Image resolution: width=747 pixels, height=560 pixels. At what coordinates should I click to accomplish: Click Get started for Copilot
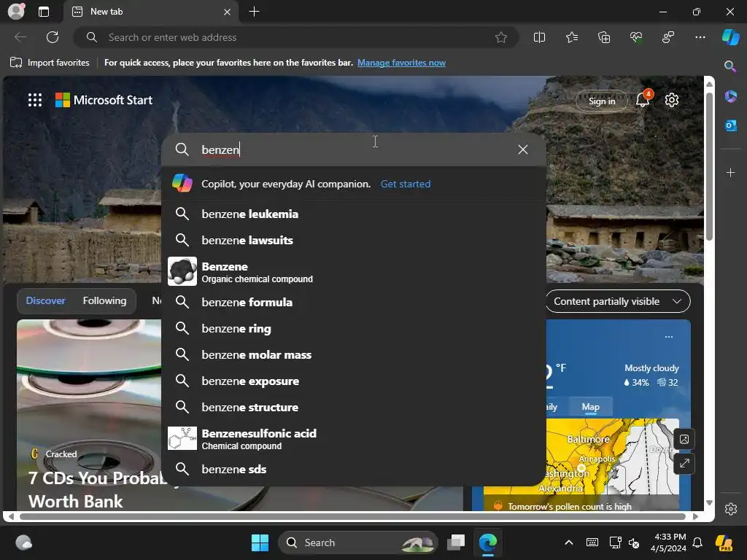(x=406, y=184)
